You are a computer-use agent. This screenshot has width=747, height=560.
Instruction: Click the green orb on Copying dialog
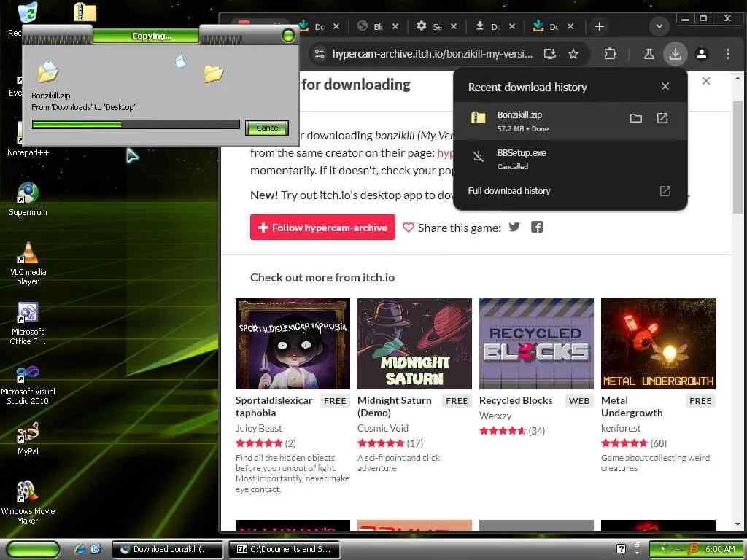[288, 35]
